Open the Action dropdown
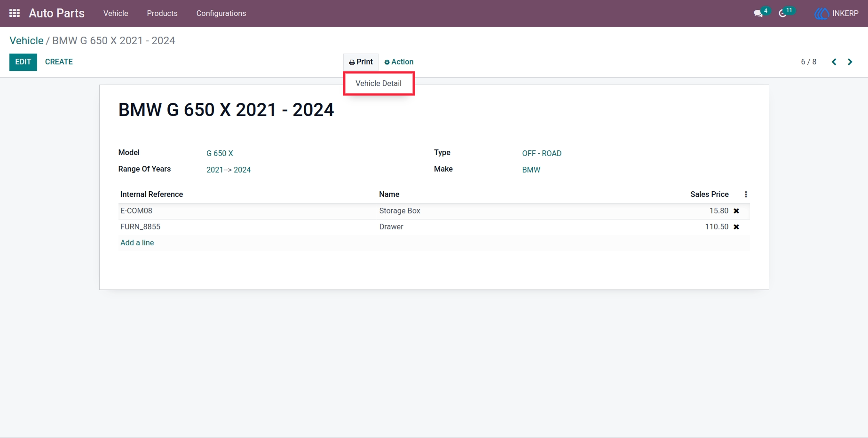 pos(399,62)
